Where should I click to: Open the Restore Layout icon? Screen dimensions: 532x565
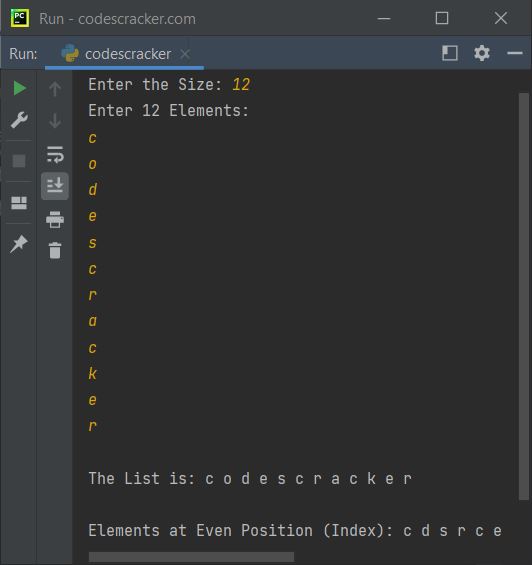(x=19, y=203)
